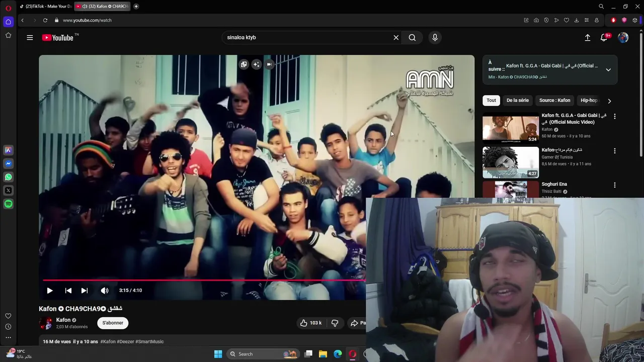644x362 pixels.
Task: Open Opera sidebar more options dots
Action: point(8,337)
